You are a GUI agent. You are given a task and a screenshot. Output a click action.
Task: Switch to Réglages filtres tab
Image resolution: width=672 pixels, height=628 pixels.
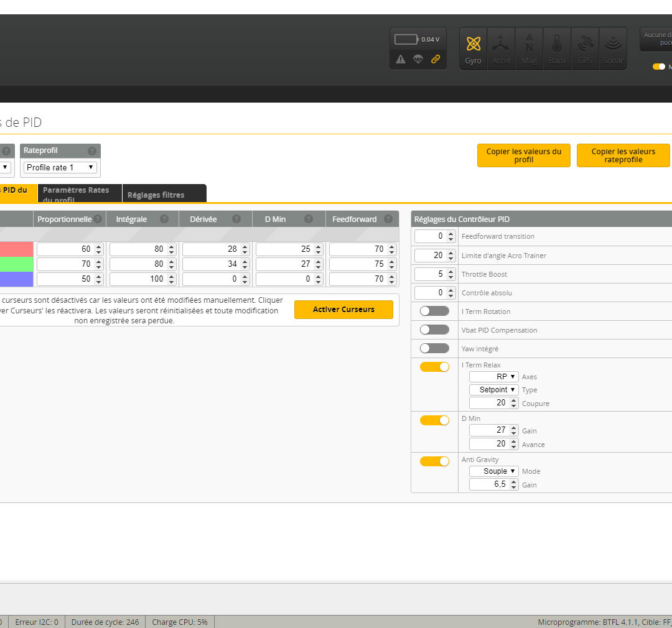[164, 193]
